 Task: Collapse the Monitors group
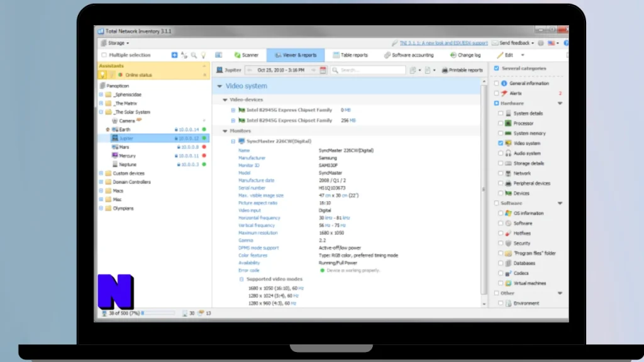(225, 131)
